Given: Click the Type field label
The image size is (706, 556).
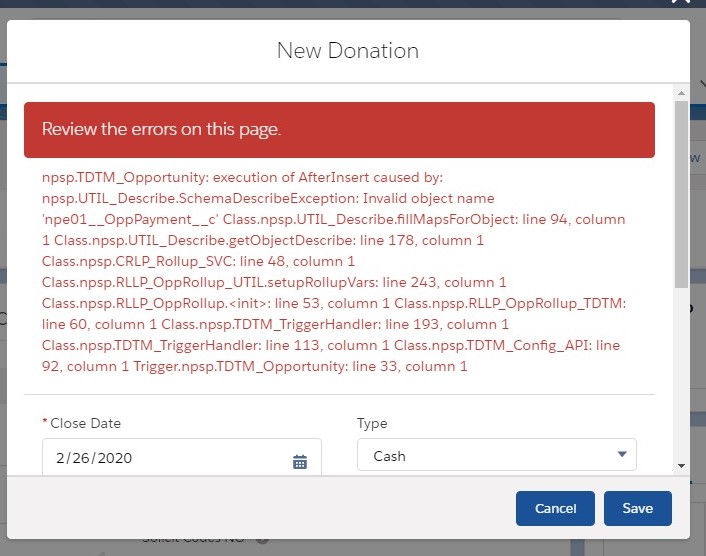Looking at the screenshot, I should (372, 423).
